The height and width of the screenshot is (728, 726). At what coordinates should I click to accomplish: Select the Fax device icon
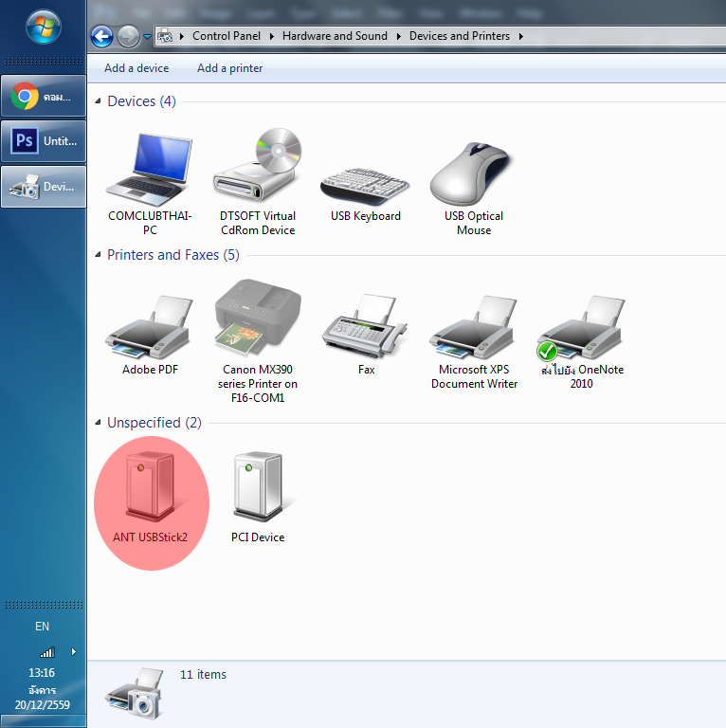click(x=365, y=325)
